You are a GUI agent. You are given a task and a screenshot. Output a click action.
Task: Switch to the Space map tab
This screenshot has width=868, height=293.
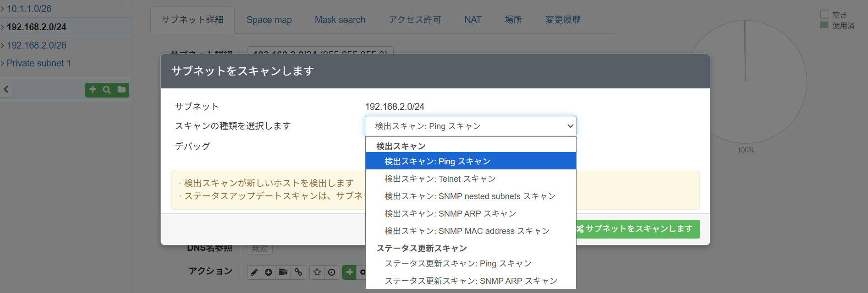[269, 20]
